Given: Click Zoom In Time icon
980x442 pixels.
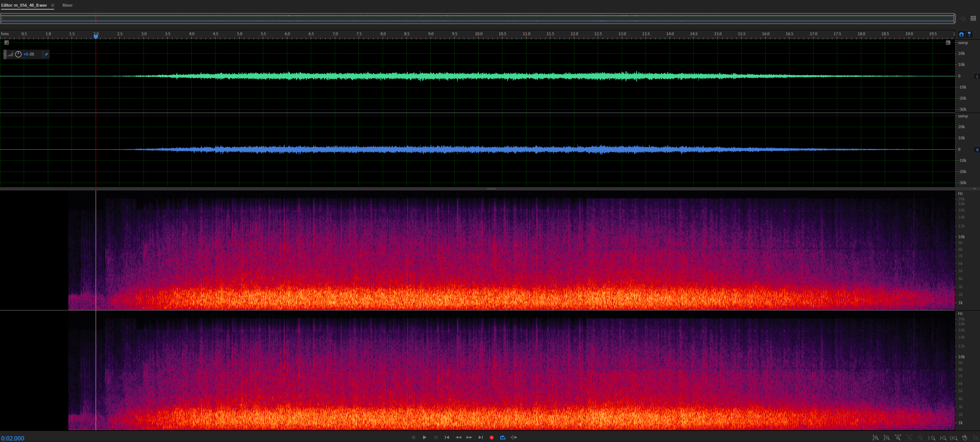Looking at the screenshot, I should click(898, 438).
